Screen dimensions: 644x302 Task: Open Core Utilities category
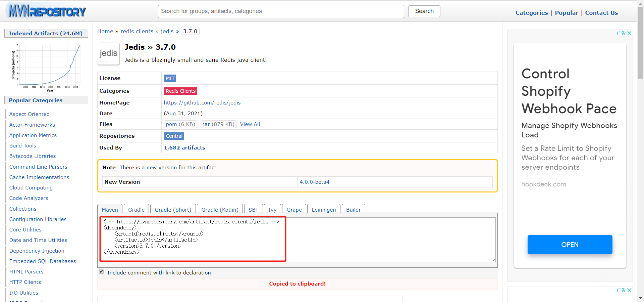pyautogui.click(x=25, y=230)
